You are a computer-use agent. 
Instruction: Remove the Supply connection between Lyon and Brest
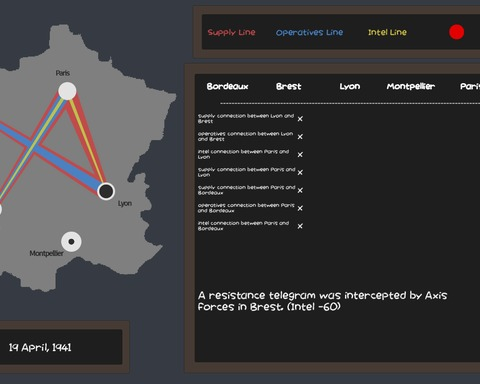(x=300, y=119)
